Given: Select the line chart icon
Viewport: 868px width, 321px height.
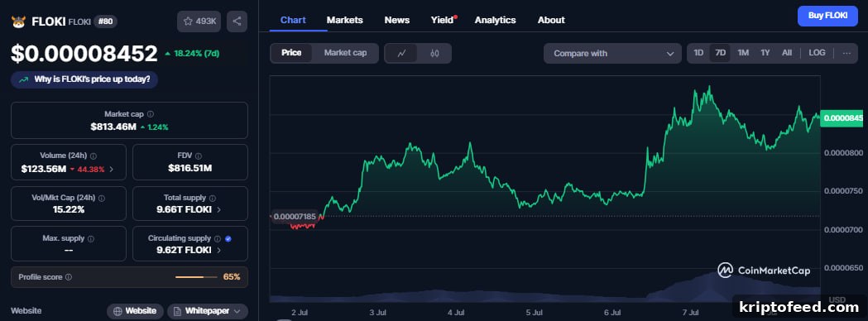Looking at the screenshot, I should pyautogui.click(x=401, y=53).
